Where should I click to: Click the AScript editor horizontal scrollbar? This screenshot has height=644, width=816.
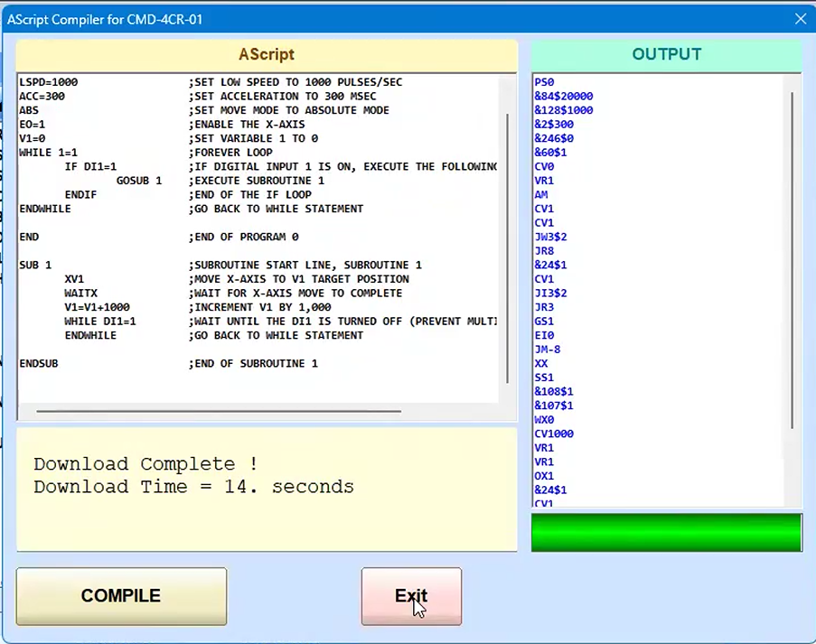coord(219,411)
